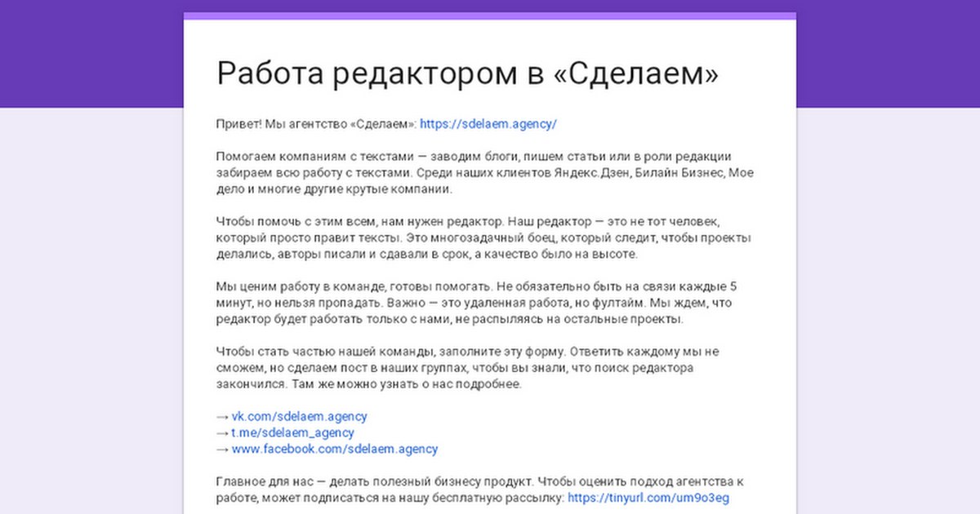This screenshot has height=514, width=980.
Task: Open the www.facebook.com/sdelaem.agency link
Action: click(x=335, y=449)
